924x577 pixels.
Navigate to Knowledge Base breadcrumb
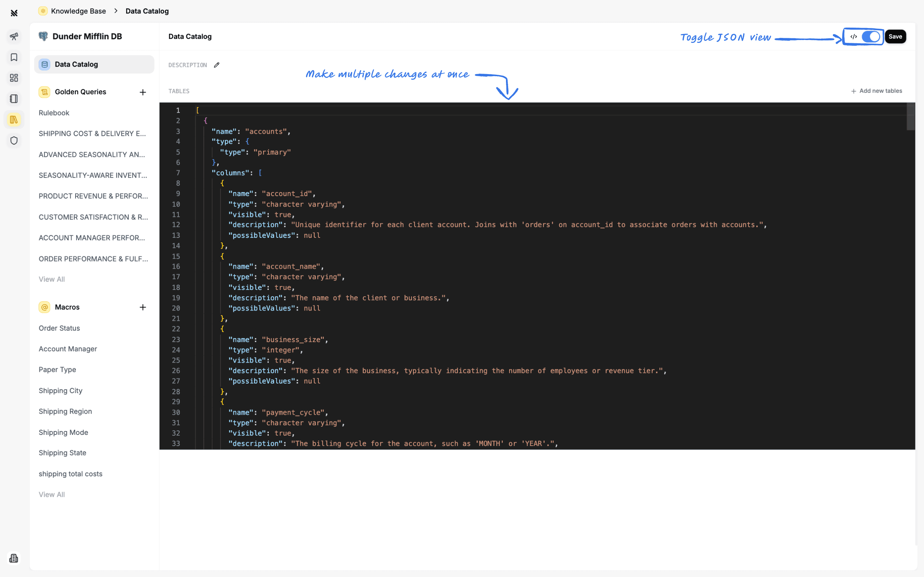coord(78,11)
